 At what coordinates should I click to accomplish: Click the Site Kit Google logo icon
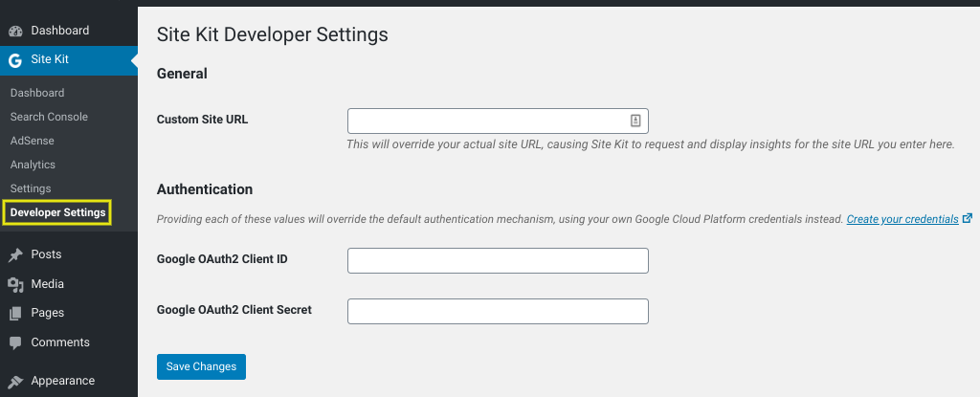[15, 60]
